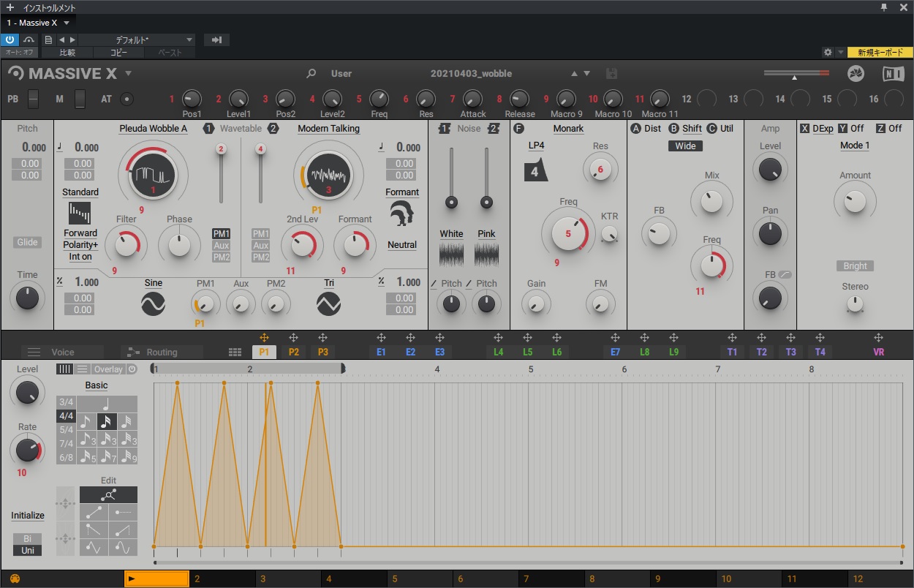The width and height of the screenshot is (914, 588).
Task: Open the Pleuda Wobble A wavetable menu
Action: pos(154,129)
